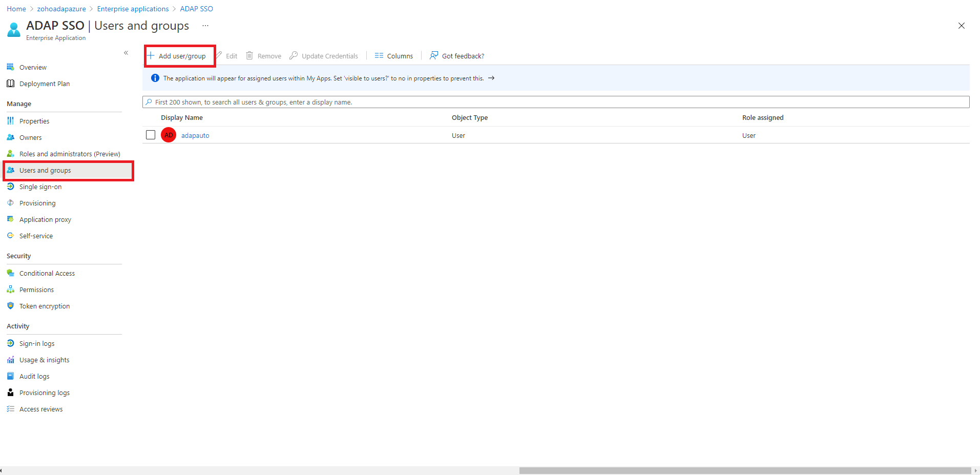Open the Enterprise applications breadcrumb
This screenshot has width=980, height=475.
click(133, 9)
